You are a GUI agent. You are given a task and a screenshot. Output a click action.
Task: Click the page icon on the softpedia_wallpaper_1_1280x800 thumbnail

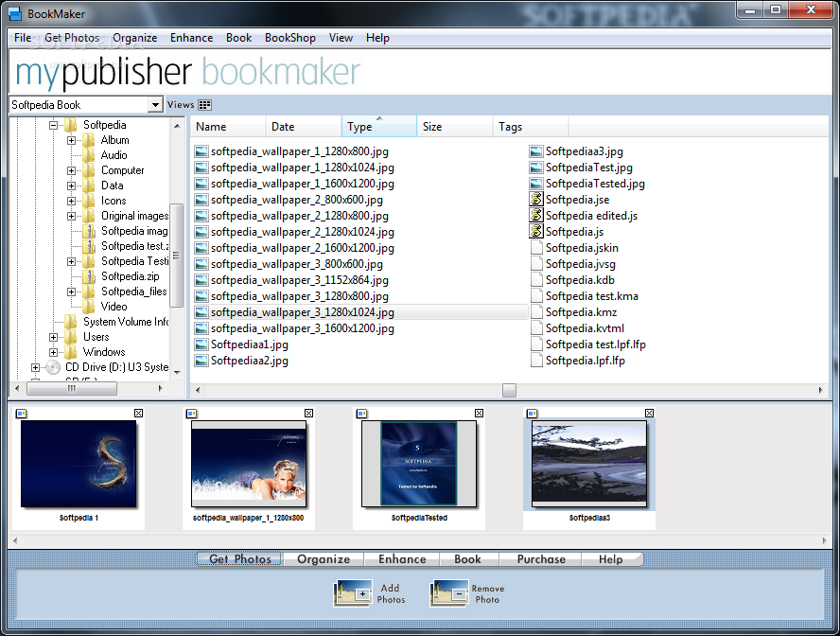tap(192, 413)
